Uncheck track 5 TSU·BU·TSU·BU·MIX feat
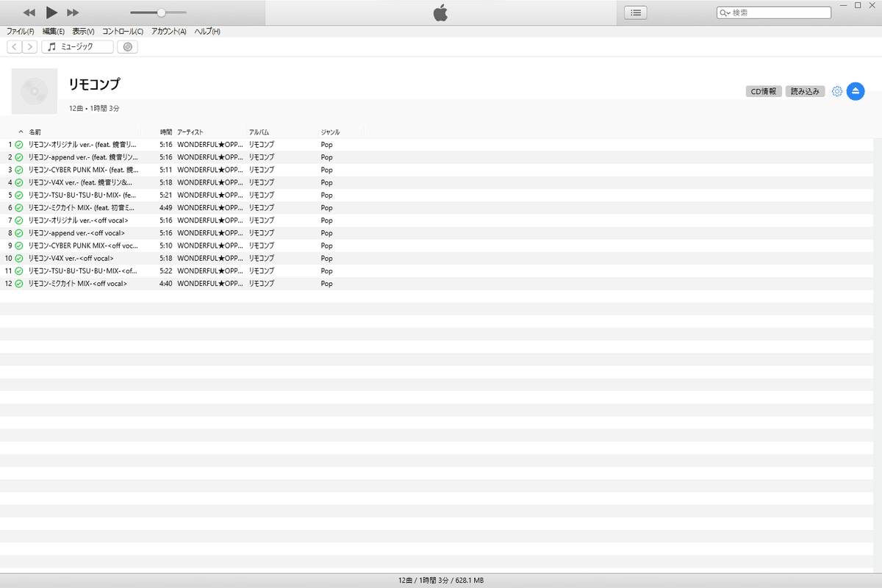This screenshot has width=882, height=588. pos(19,196)
